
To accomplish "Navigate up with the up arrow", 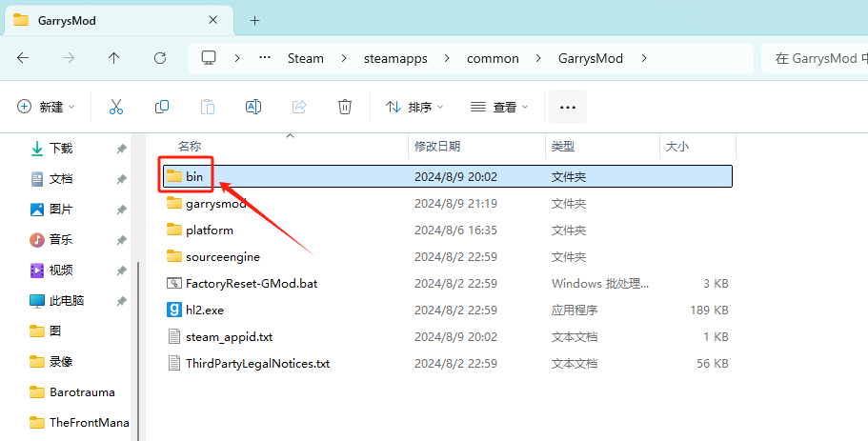I will 114,58.
